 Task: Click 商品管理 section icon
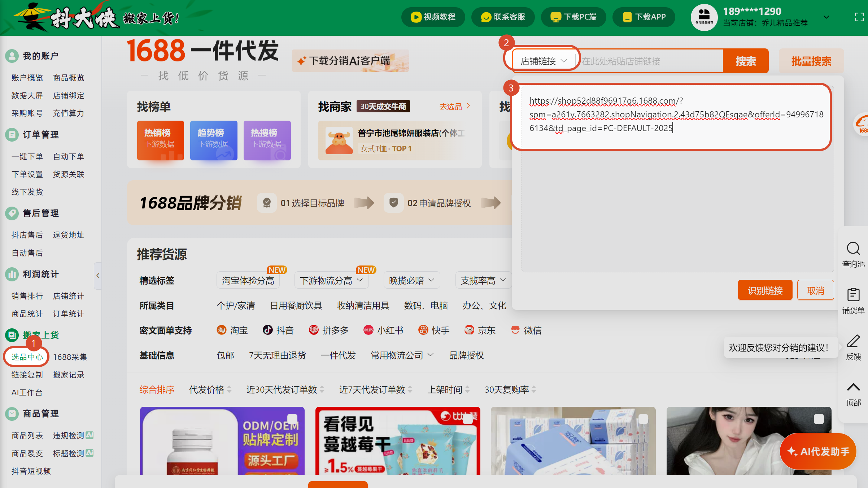[x=12, y=414]
